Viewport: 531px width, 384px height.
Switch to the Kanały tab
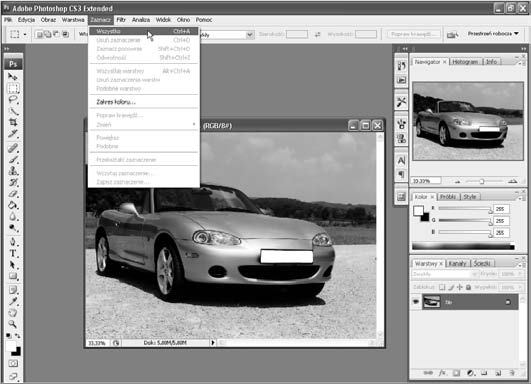tap(457, 263)
